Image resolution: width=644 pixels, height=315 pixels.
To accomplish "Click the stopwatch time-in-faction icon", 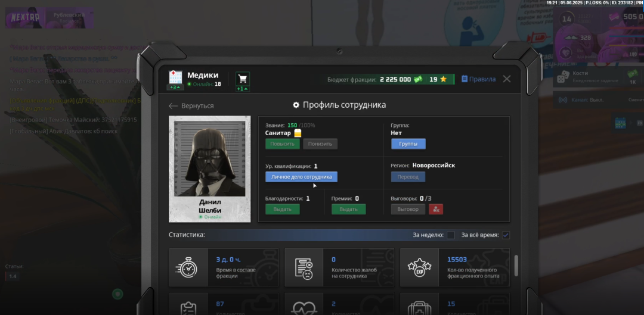I will (187, 268).
